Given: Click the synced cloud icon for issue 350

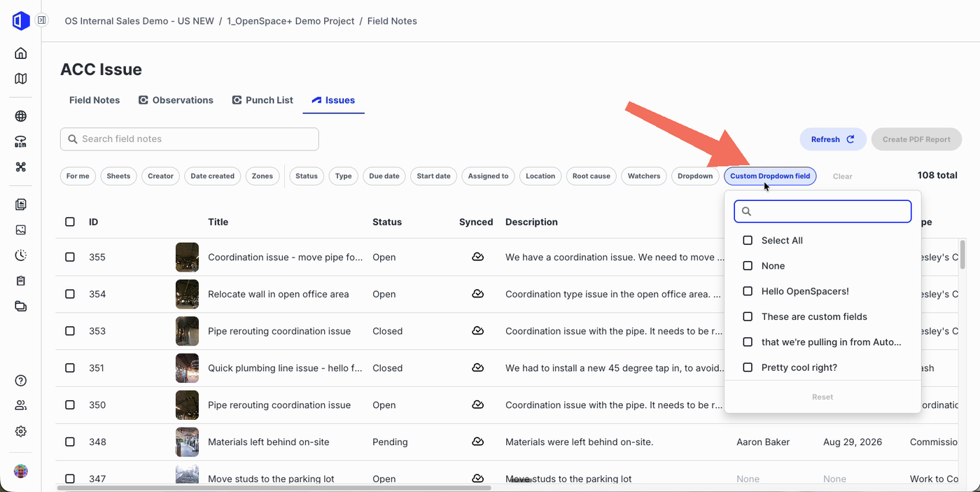Looking at the screenshot, I should [478, 405].
